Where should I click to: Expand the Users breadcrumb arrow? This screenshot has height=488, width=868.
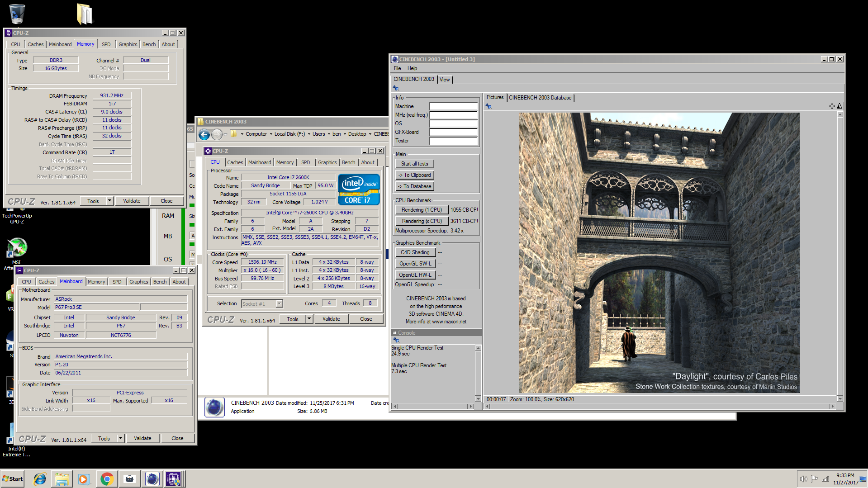click(x=329, y=134)
